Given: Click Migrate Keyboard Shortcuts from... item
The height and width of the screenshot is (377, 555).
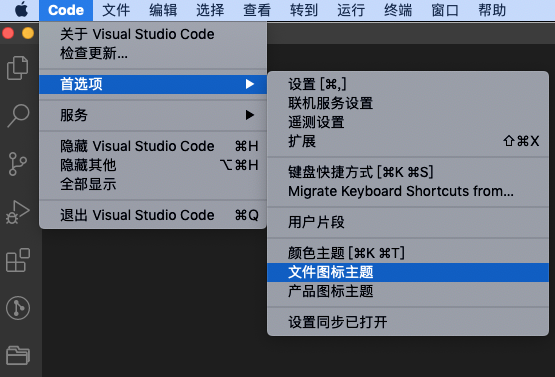Looking at the screenshot, I should [x=408, y=191].
